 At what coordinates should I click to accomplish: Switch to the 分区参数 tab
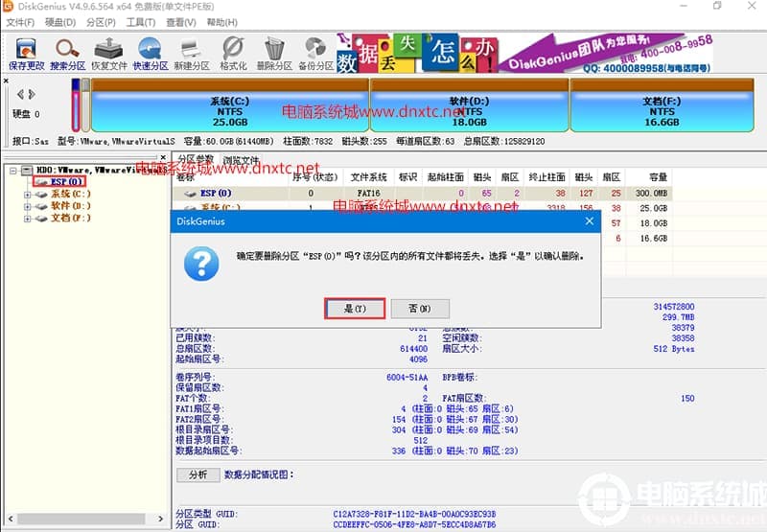click(196, 159)
